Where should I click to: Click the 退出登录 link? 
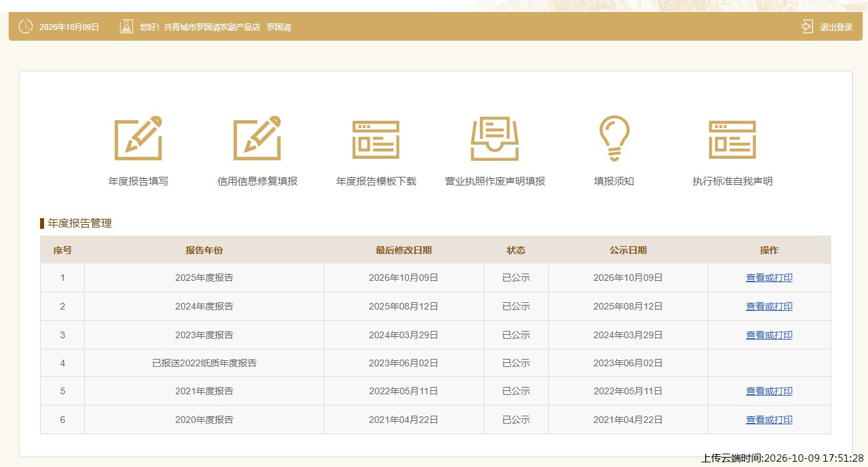836,27
